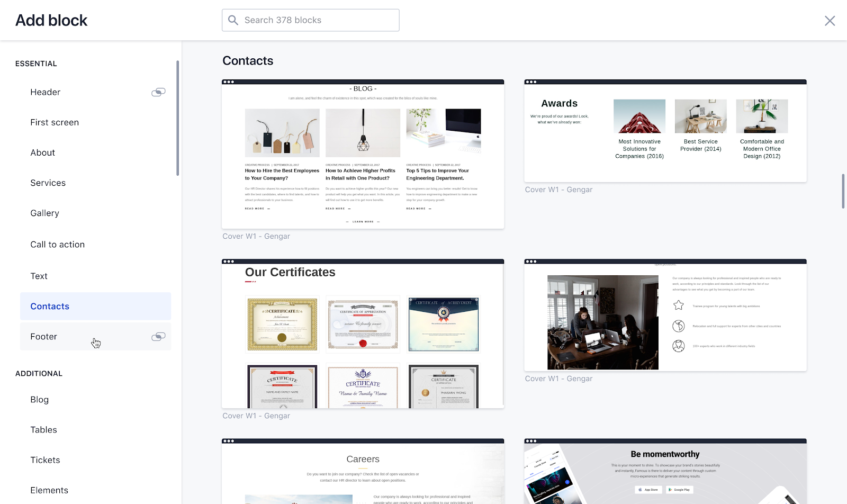Click the Contacts section heading
This screenshot has width=847, height=504.
[x=248, y=61]
